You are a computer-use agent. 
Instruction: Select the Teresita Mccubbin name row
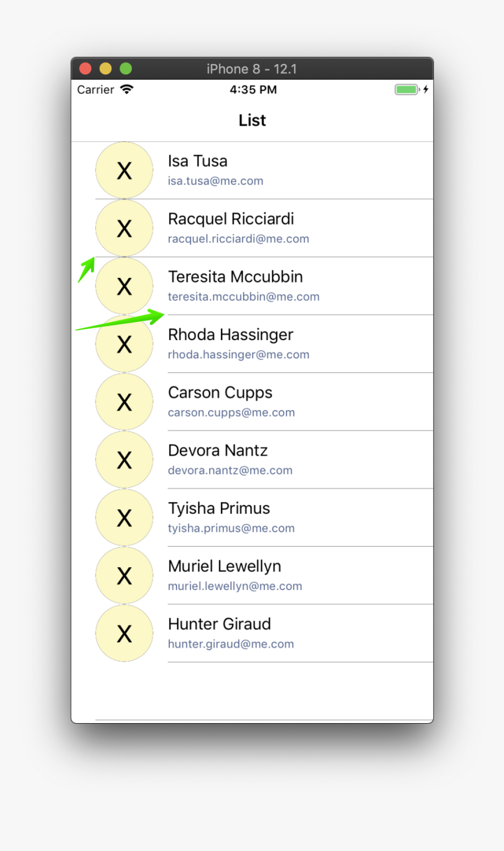point(235,277)
